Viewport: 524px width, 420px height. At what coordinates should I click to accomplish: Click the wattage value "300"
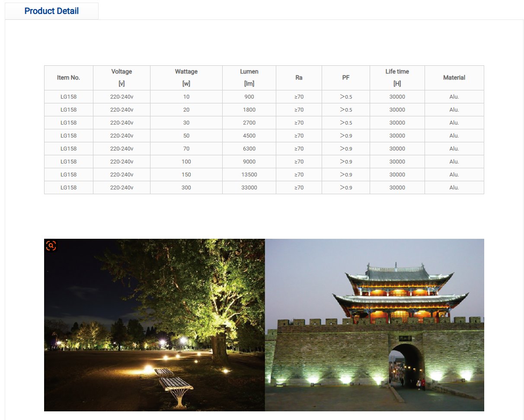(x=186, y=188)
